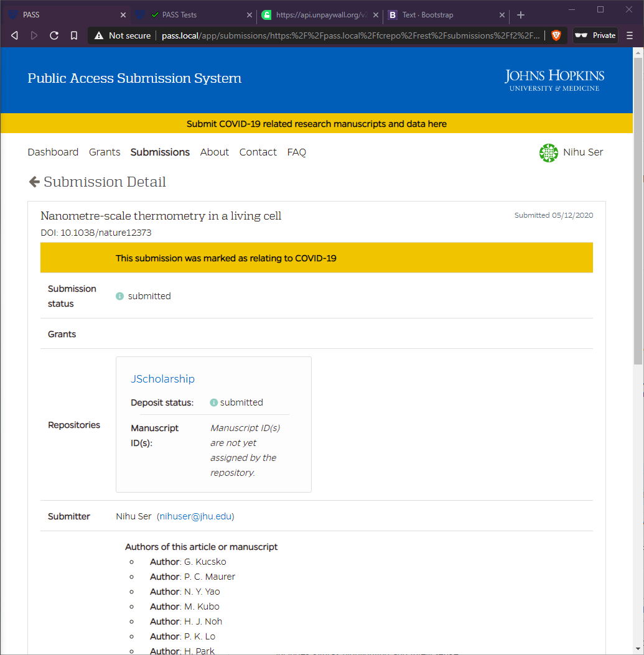
Task: Close the Text · Bootstrap tab
Action: 502,15
